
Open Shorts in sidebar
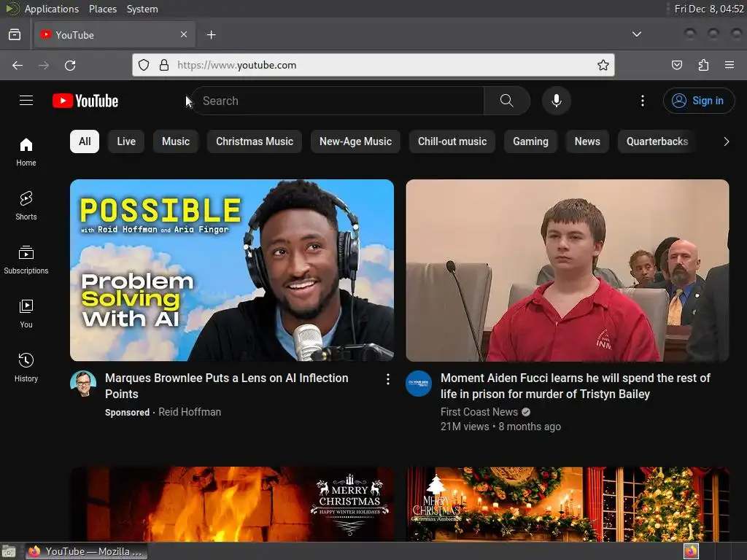click(26, 206)
